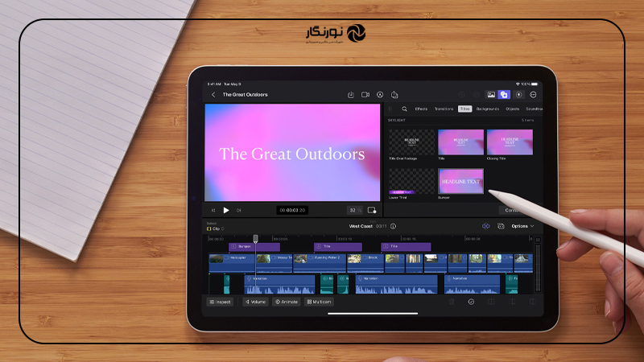Toggle the Inspect panel button
Screen dimensions: 644x362
pos(220,302)
